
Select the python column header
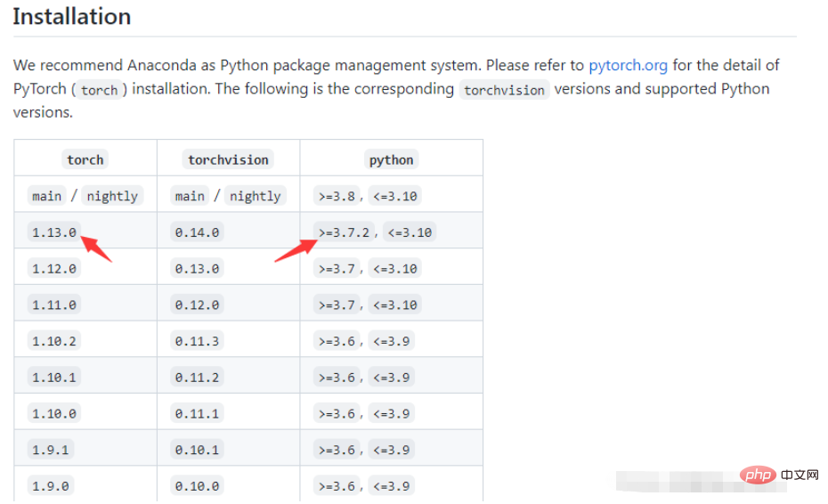point(391,159)
